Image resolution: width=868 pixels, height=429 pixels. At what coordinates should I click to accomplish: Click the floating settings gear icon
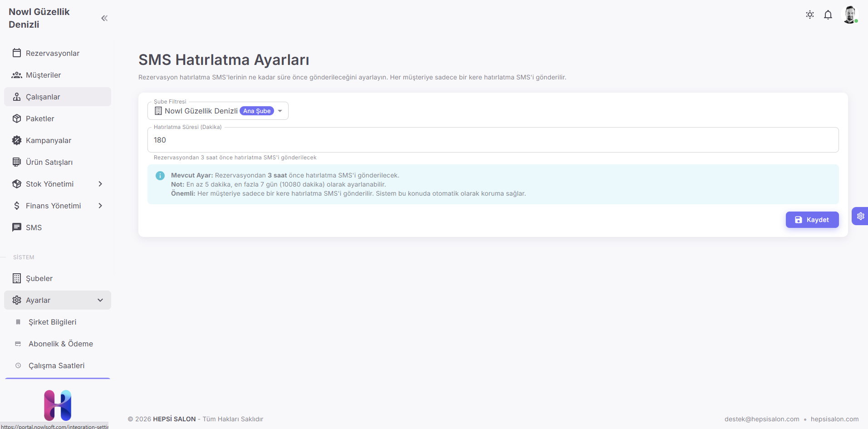click(860, 216)
